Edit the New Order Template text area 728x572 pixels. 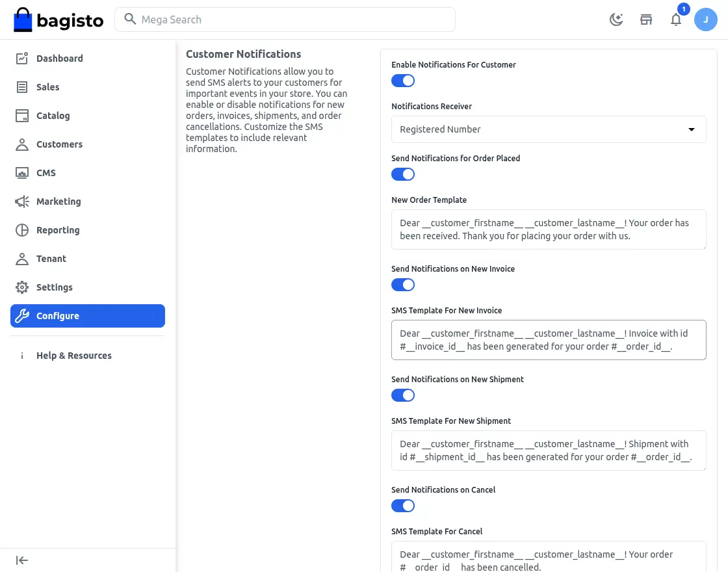(x=549, y=229)
